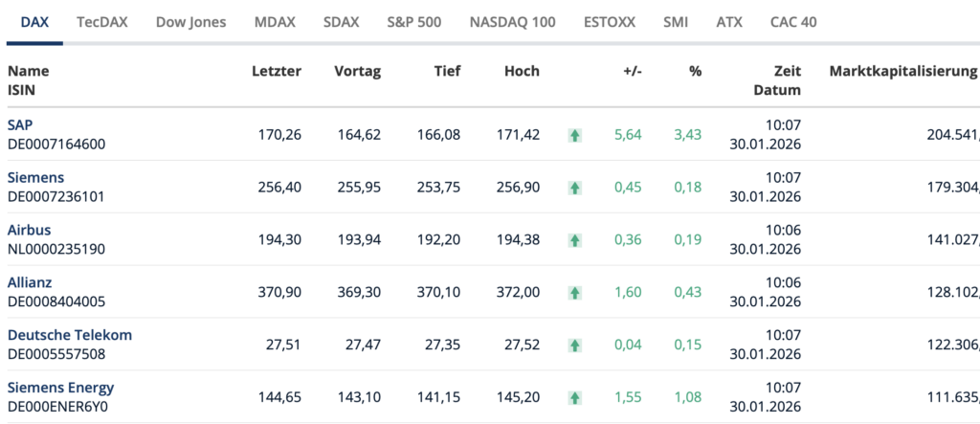
Task: Click the green up arrow in SAP row
Action: [574, 136]
